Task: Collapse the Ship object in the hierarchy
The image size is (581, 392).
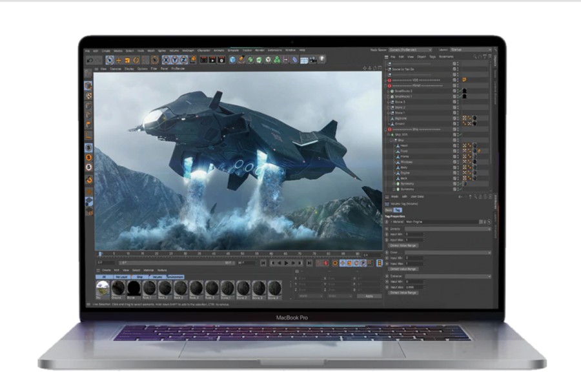Action: pyautogui.click(x=392, y=140)
